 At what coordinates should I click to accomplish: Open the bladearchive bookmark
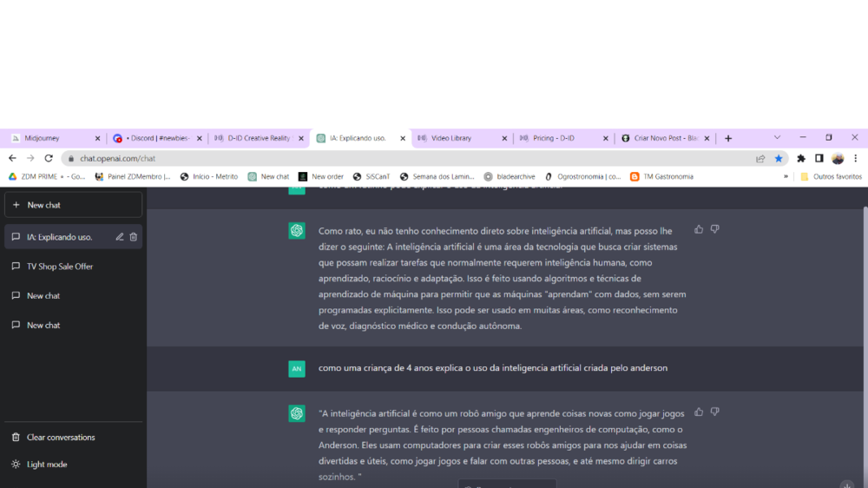510,176
